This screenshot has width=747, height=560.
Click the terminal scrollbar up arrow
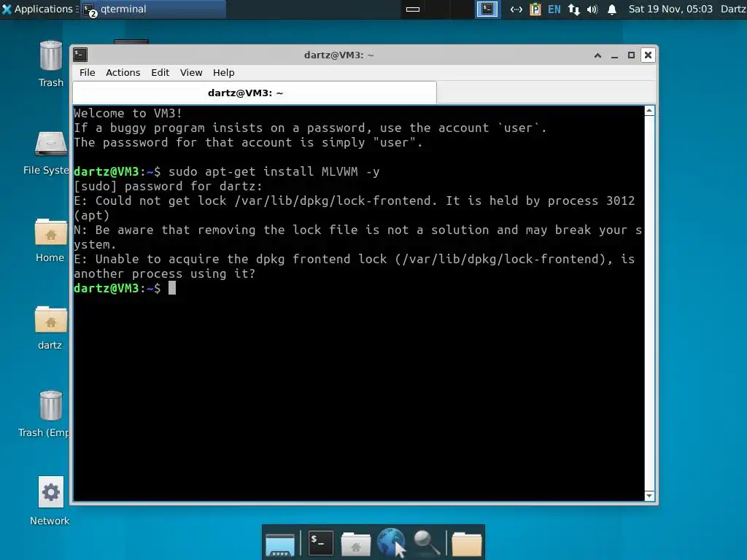pyautogui.click(x=649, y=111)
